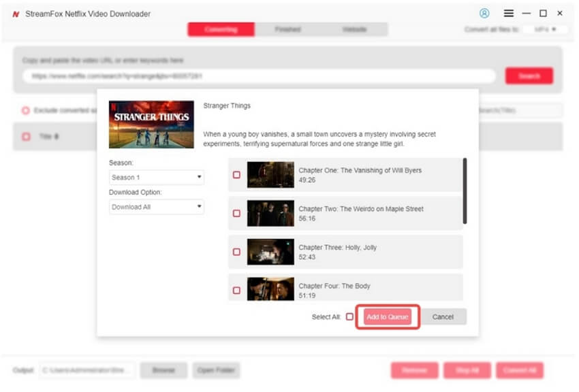Click the '56:16' duration text
Screen dimensions: 579x392
(x=307, y=218)
